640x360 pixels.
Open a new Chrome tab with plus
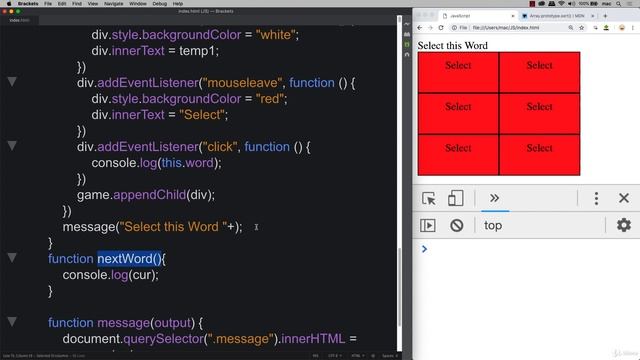605,16
